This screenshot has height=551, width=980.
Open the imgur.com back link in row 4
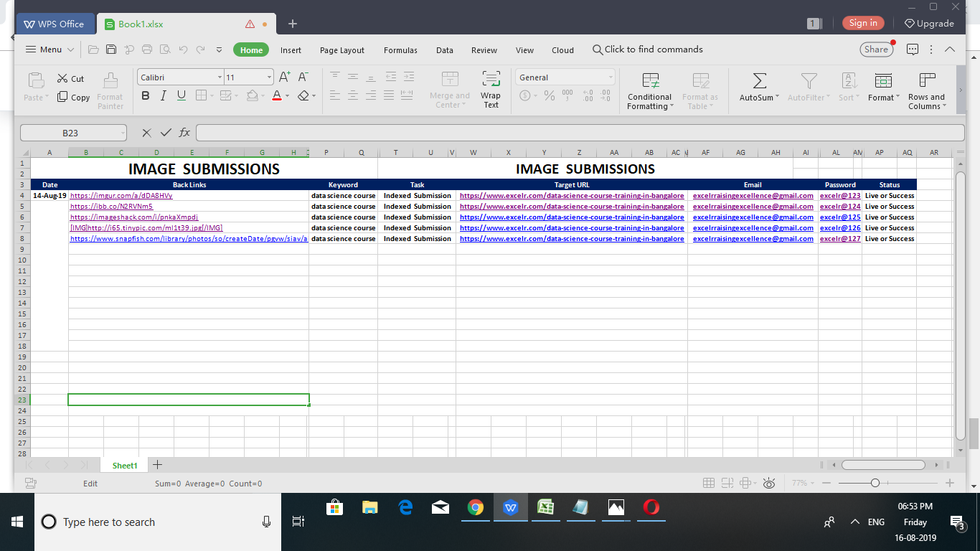pyautogui.click(x=121, y=195)
